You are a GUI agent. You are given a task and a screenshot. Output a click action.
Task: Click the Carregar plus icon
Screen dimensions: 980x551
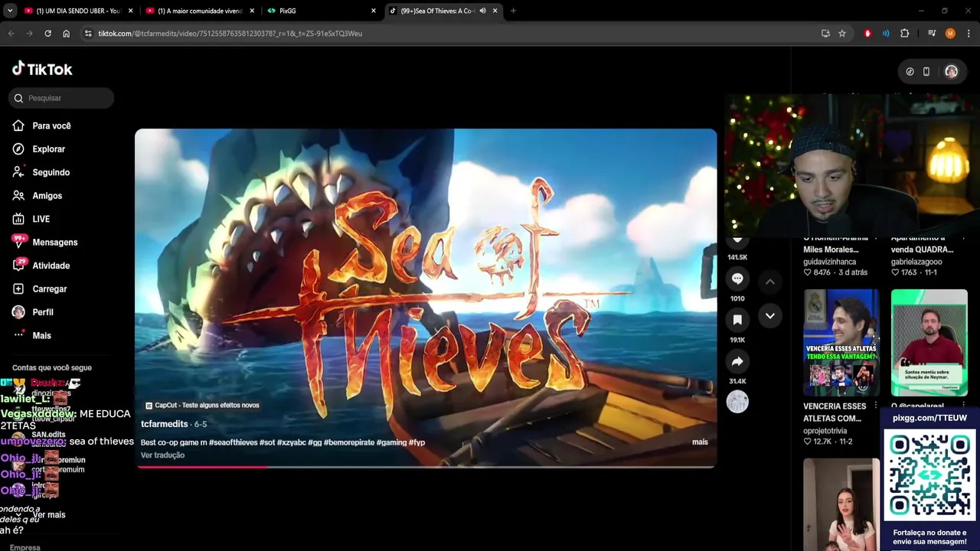(18, 289)
